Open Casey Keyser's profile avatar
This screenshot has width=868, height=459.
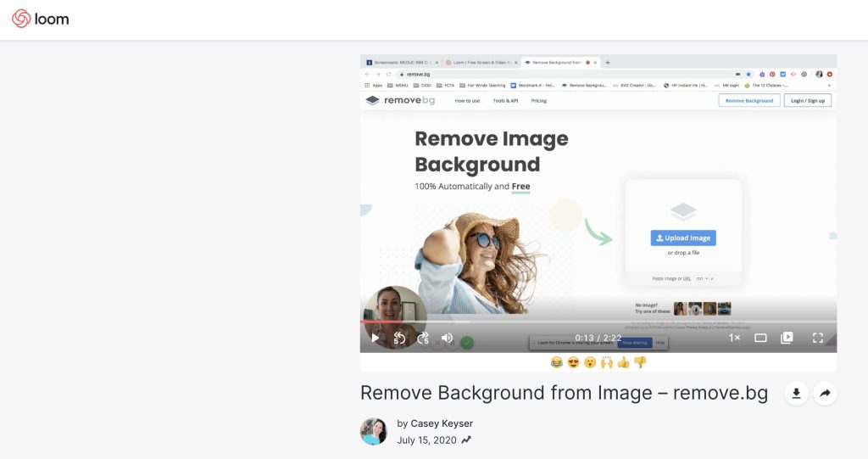coord(374,431)
